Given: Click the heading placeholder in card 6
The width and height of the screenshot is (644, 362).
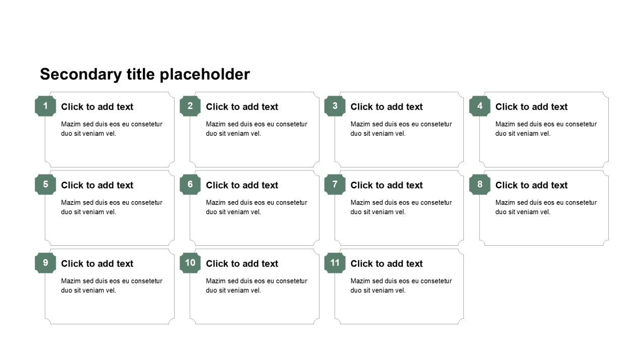Looking at the screenshot, I should point(242,185).
